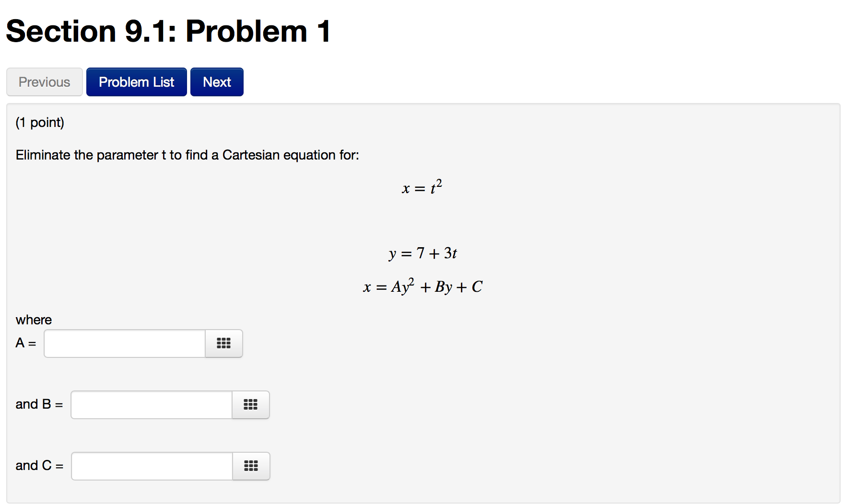The width and height of the screenshot is (867, 504).
Task: Click the y = 7 + 3t equation
Action: click(423, 253)
